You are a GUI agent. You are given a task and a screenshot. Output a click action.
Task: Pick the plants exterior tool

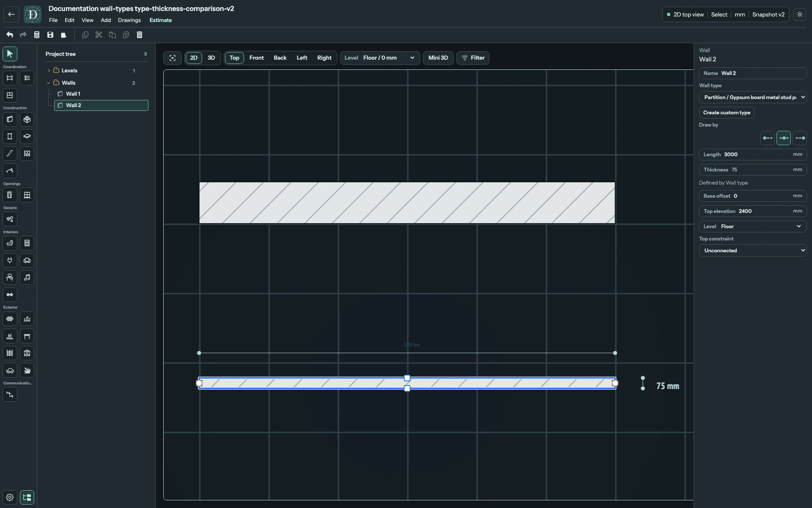pyautogui.click(x=27, y=370)
